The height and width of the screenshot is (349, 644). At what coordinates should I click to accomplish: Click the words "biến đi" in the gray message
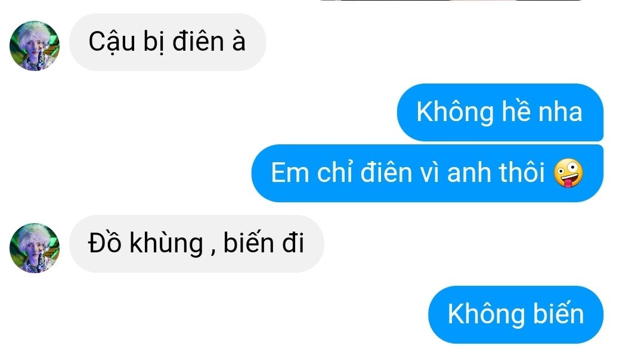[264, 242]
